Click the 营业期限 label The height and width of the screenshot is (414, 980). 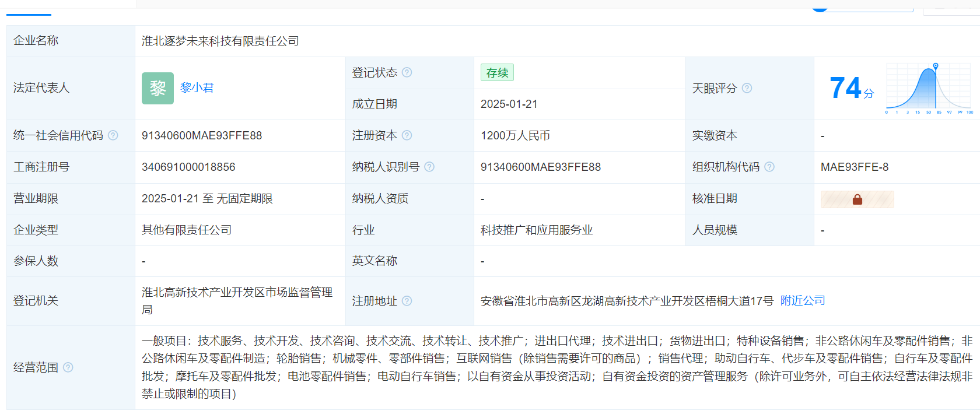pyautogui.click(x=36, y=198)
